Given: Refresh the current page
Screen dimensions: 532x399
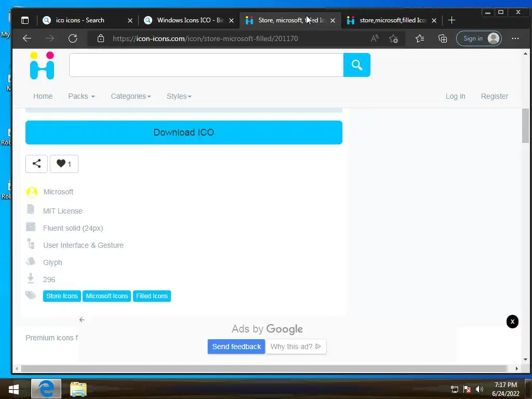Looking at the screenshot, I should coord(73,38).
